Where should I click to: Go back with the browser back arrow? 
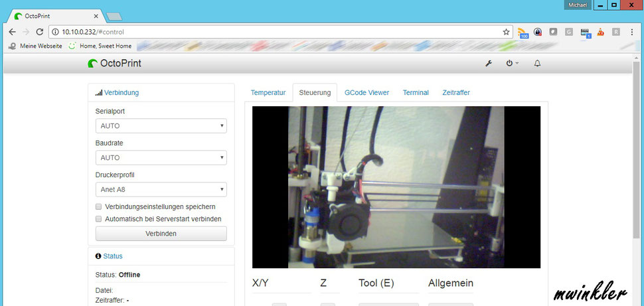(x=13, y=32)
